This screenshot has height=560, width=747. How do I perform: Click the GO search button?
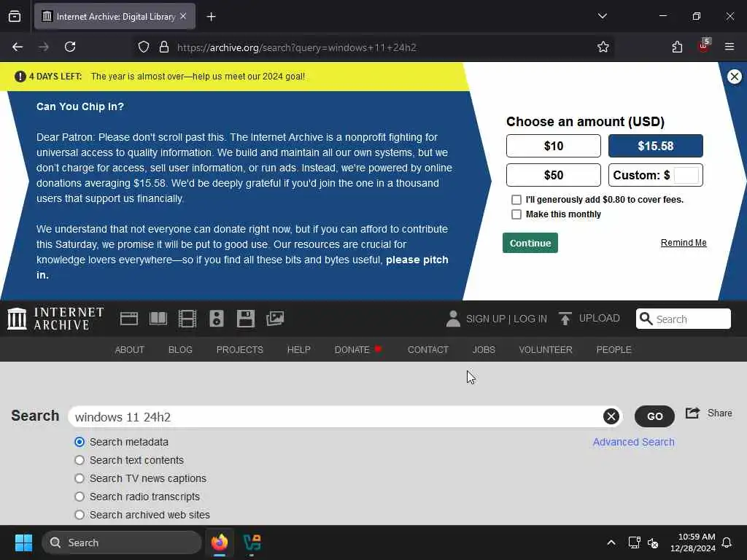coord(654,416)
